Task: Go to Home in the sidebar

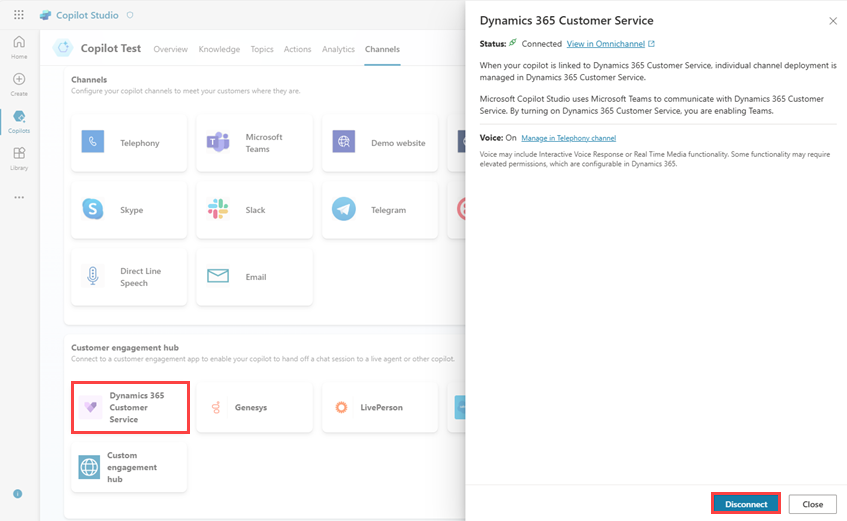Action: pyautogui.click(x=19, y=47)
